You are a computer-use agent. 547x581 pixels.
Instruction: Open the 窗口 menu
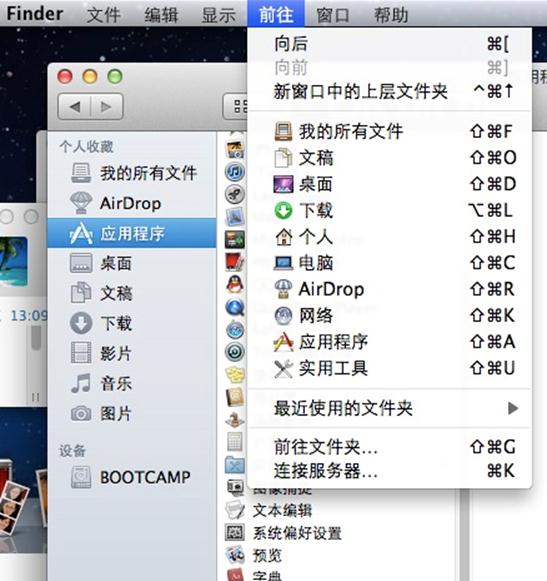(333, 15)
